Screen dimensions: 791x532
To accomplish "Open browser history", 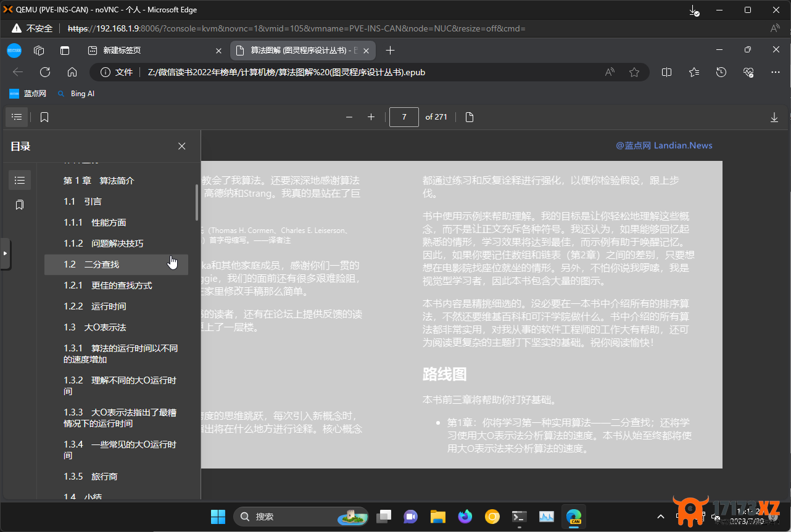I will click(x=721, y=72).
